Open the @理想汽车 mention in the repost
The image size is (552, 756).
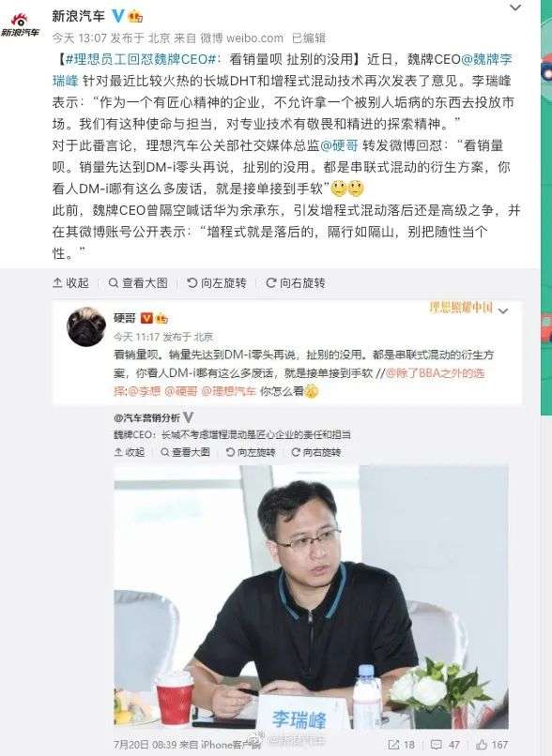[228, 391]
